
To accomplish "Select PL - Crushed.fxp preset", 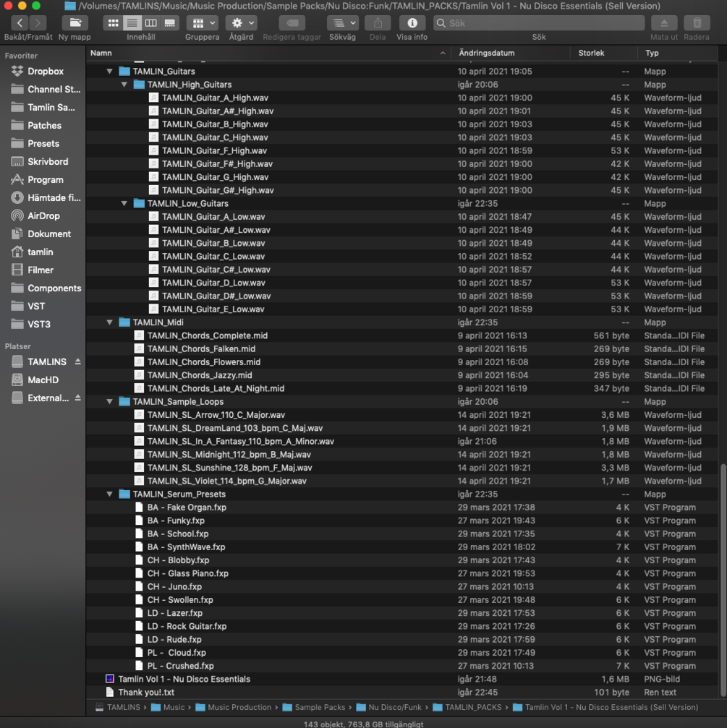I will pyautogui.click(x=401, y=666).
